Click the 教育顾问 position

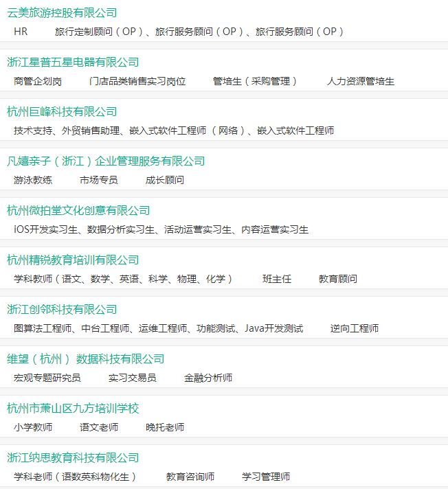(x=338, y=279)
